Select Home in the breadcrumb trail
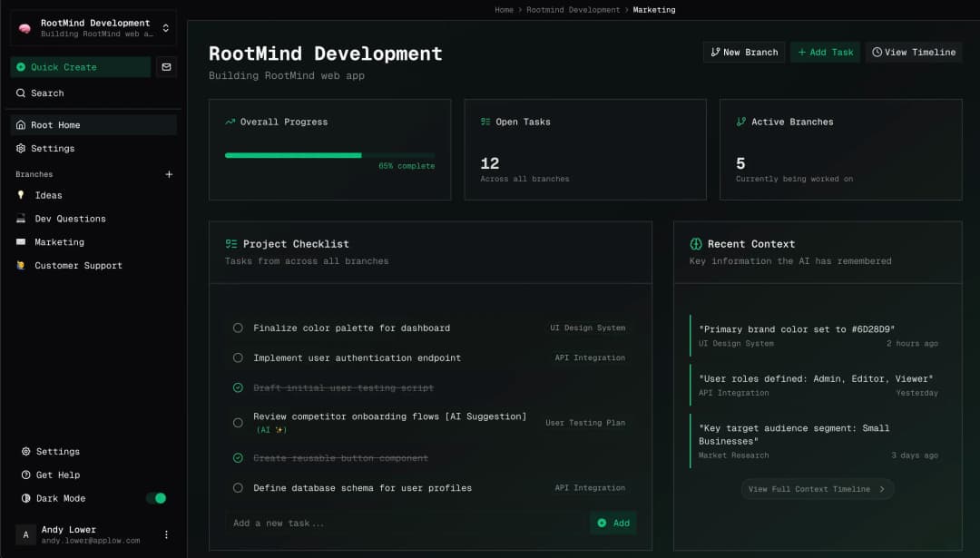The width and height of the screenshot is (980, 558). pyautogui.click(x=504, y=10)
